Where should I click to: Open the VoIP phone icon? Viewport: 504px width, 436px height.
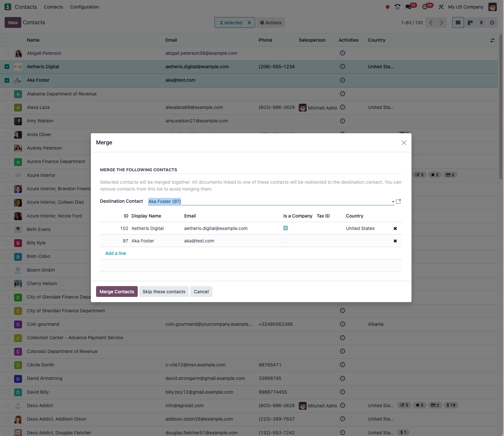click(397, 7)
